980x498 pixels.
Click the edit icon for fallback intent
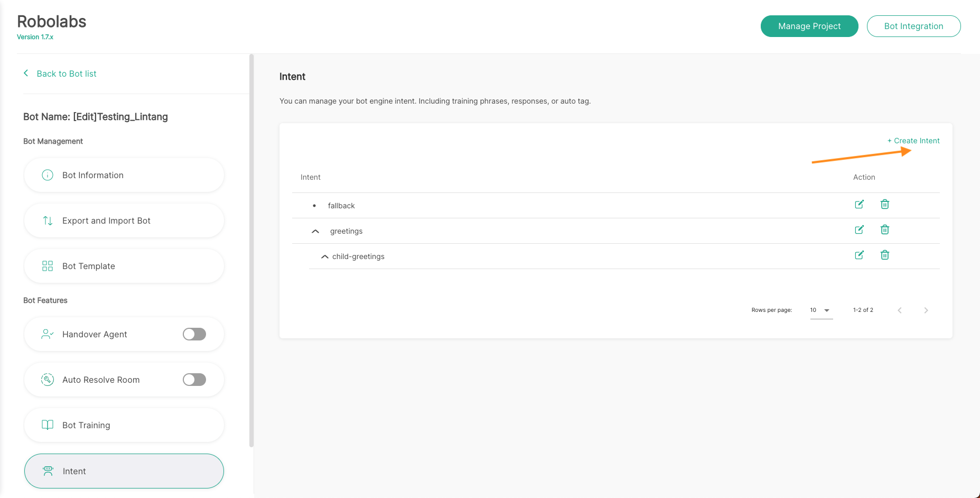pyautogui.click(x=859, y=205)
